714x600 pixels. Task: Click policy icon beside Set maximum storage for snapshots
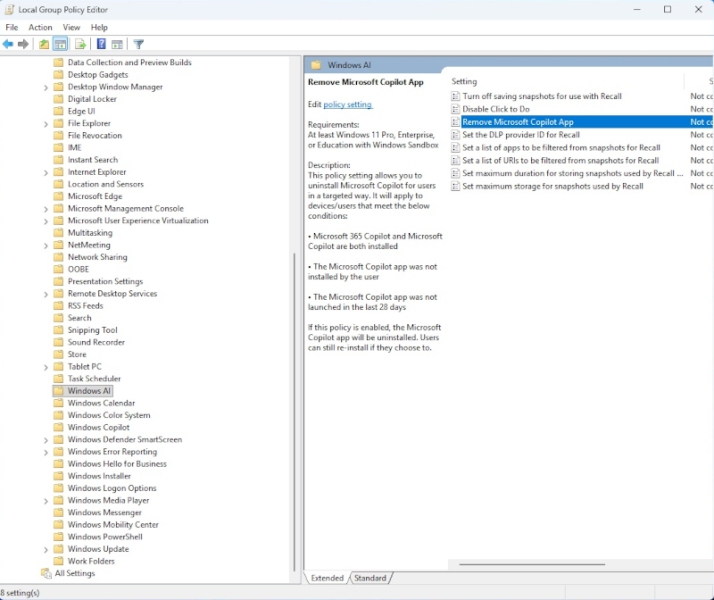tap(455, 186)
